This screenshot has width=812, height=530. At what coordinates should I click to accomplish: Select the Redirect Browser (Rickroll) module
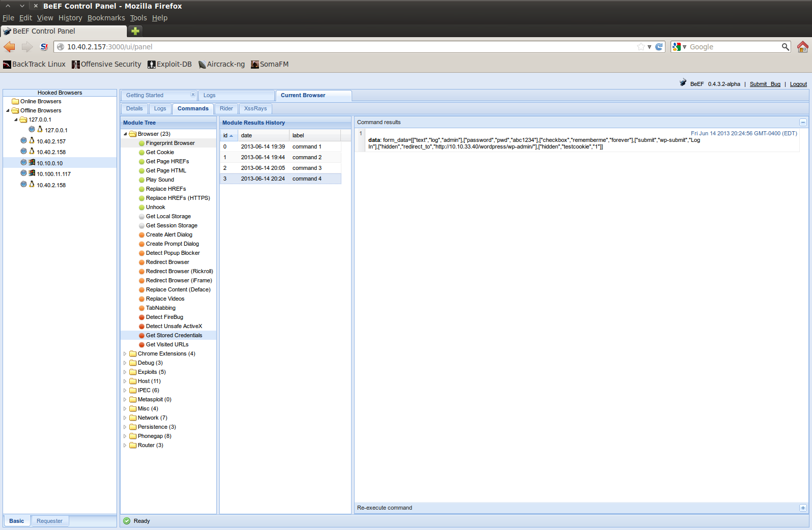click(179, 271)
